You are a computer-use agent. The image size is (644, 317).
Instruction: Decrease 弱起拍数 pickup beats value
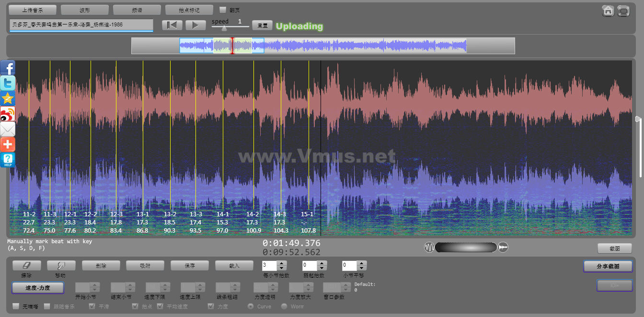point(322,268)
